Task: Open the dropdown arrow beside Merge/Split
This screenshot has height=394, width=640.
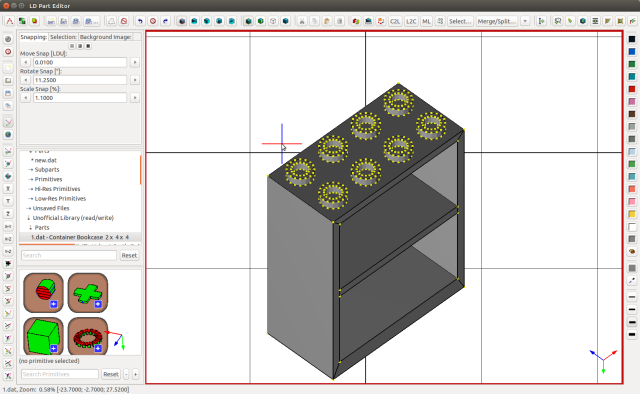Action: 525,21
